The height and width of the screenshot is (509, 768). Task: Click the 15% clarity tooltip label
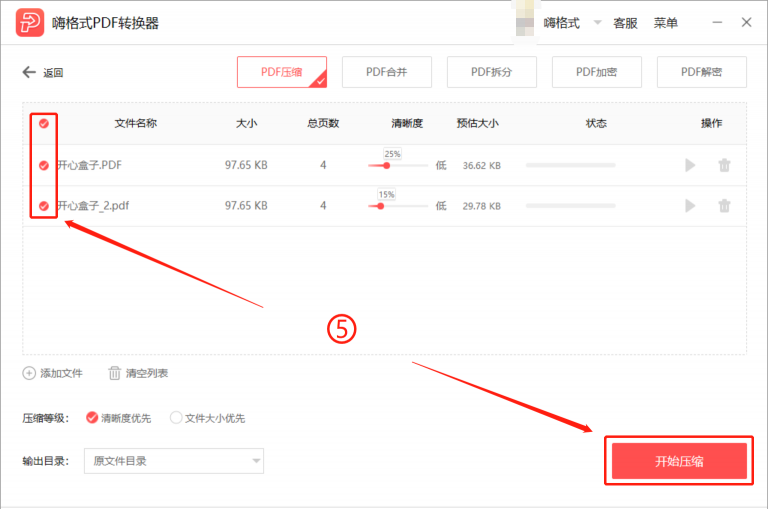[x=386, y=194]
